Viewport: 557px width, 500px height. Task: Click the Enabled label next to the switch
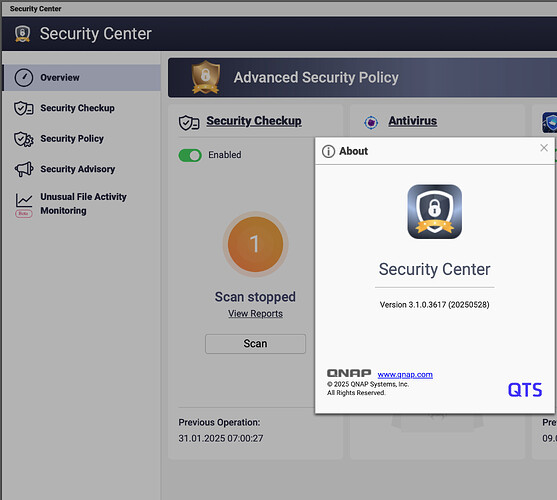pos(225,155)
